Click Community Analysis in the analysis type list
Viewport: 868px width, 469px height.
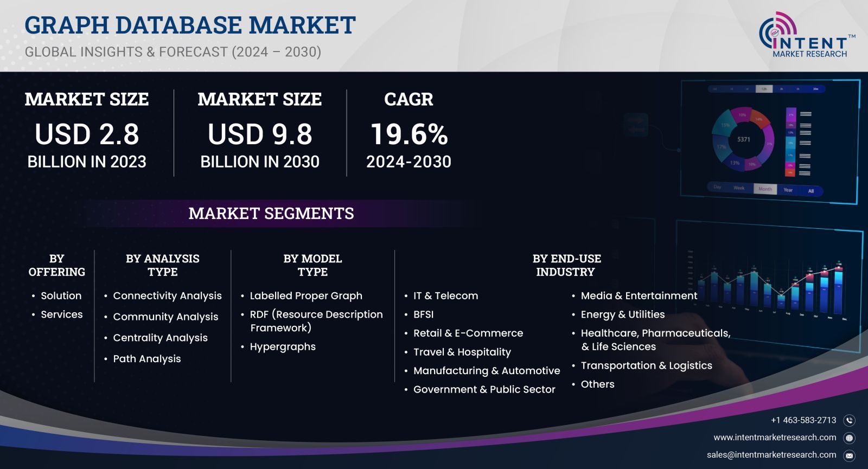[165, 317]
